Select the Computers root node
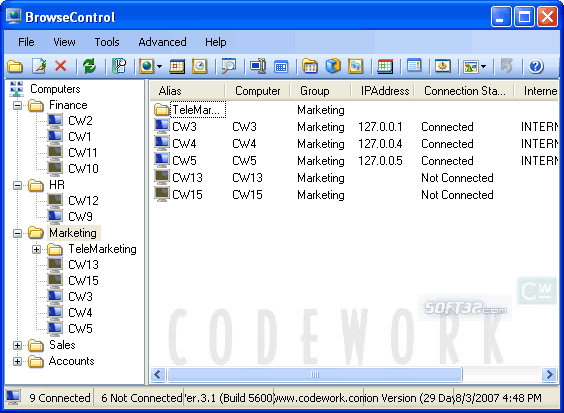This screenshot has width=564, height=413. tap(55, 89)
